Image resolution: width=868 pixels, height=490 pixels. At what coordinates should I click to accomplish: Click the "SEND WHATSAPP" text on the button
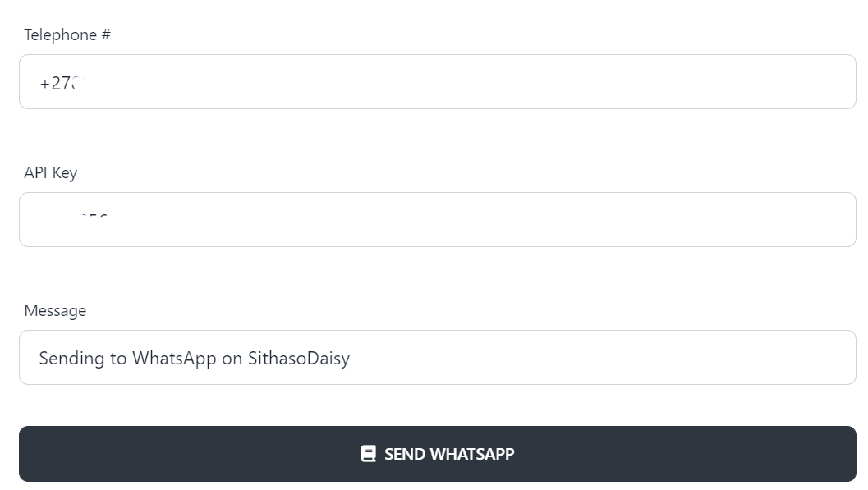449,454
